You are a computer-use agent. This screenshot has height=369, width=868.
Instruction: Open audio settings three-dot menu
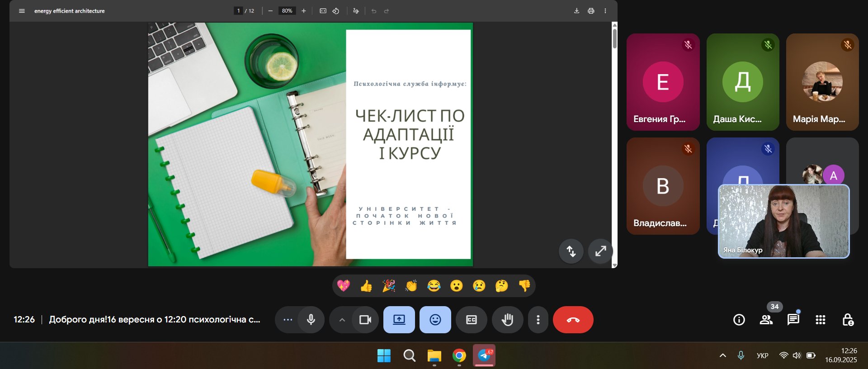288,320
